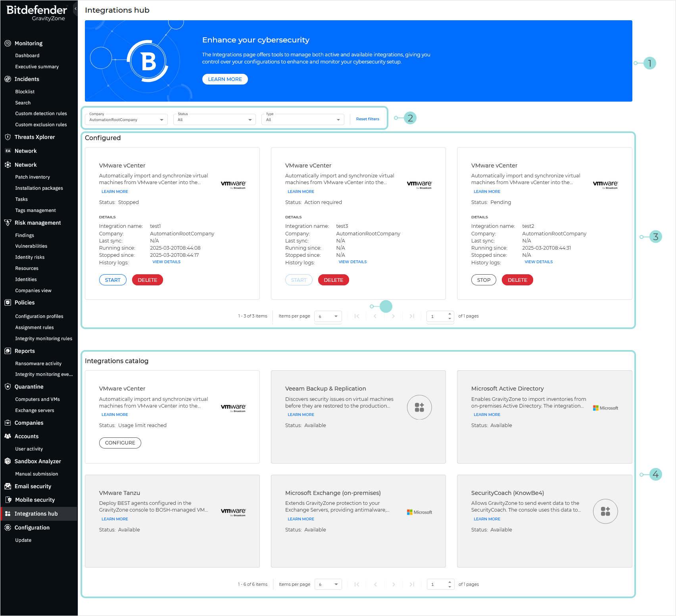Decrement the catalog page number stepper
This screenshot has height=616, width=676.
tap(449, 587)
